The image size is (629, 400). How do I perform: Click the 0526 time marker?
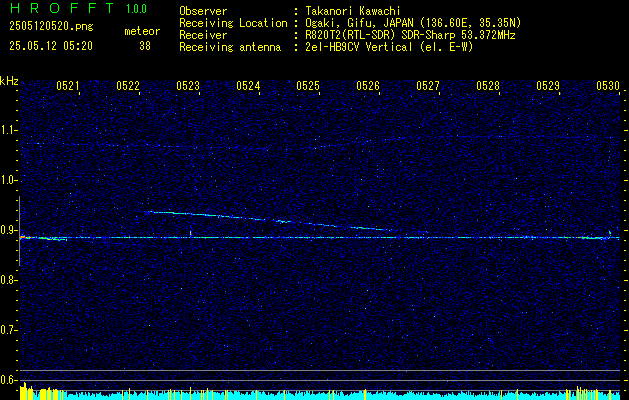[368, 85]
